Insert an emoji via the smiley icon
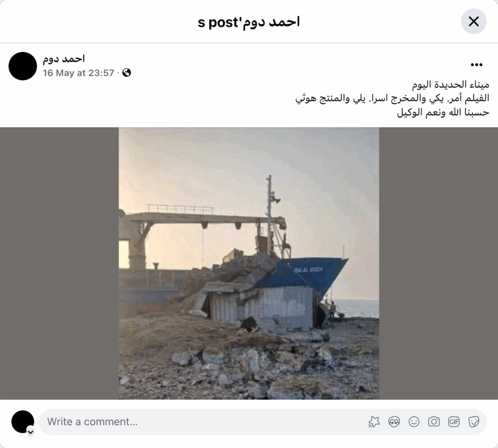The height and width of the screenshot is (448, 498). tap(414, 422)
